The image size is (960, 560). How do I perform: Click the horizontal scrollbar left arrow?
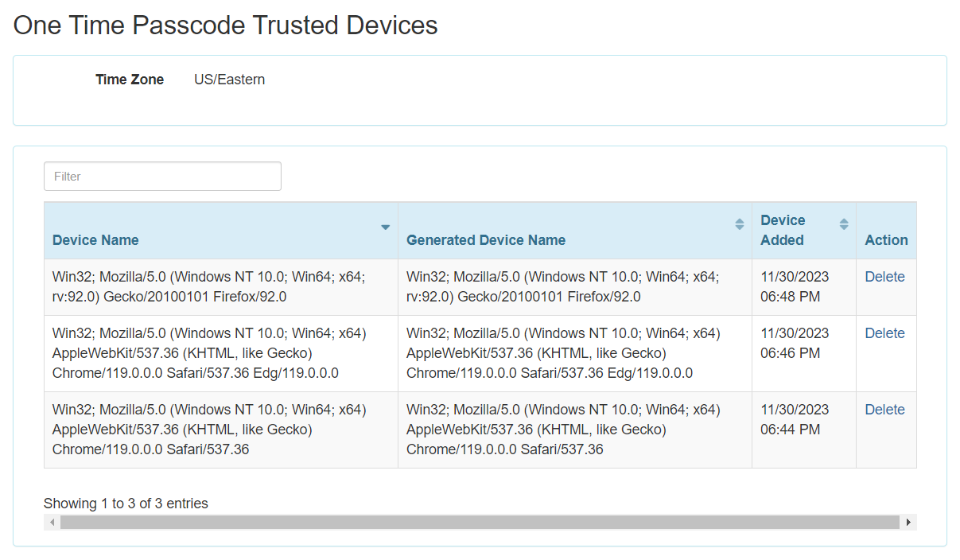[52, 523]
